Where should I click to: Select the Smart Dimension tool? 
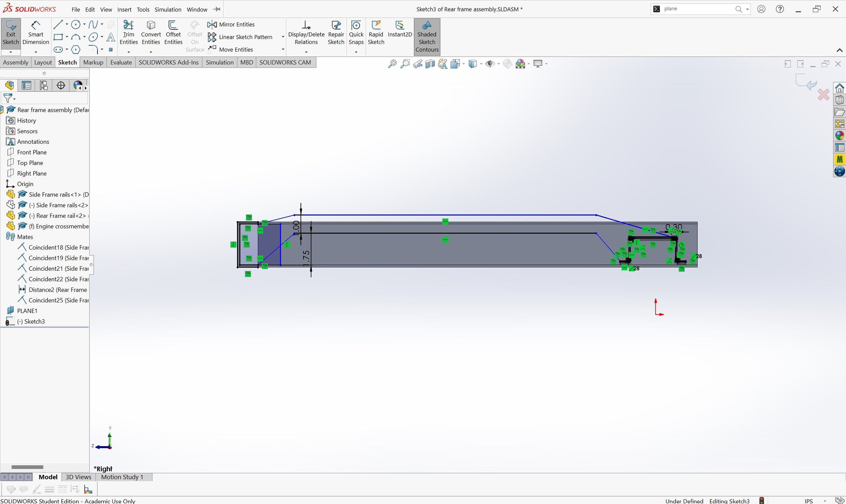(x=36, y=33)
